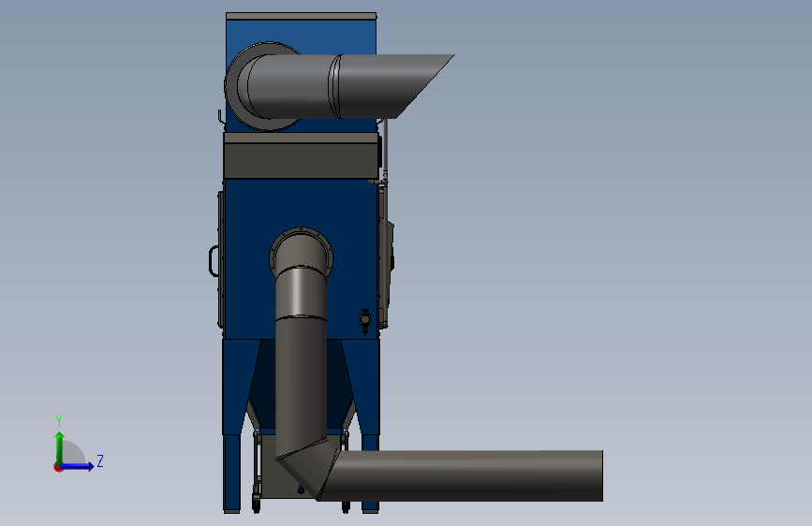The image size is (812, 526).
Task: Click the blue Z axis arrow on the triad
Action: point(78,466)
